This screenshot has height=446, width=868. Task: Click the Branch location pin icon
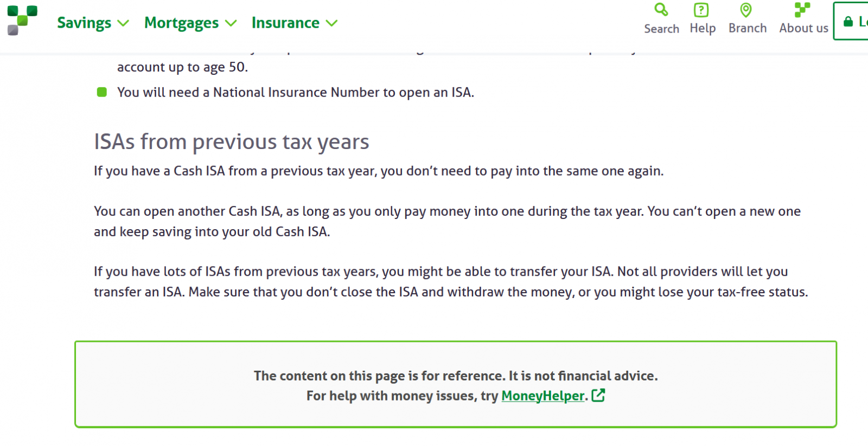(746, 10)
